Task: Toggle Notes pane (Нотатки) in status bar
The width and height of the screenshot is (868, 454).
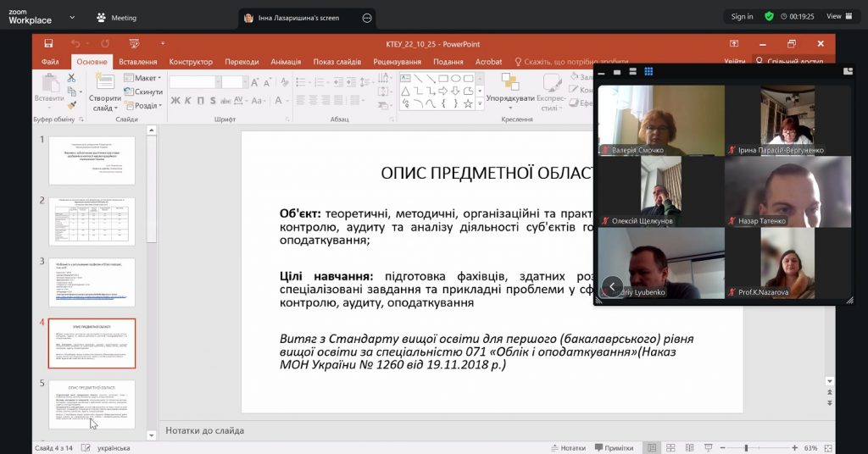Action: [x=567, y=447]
